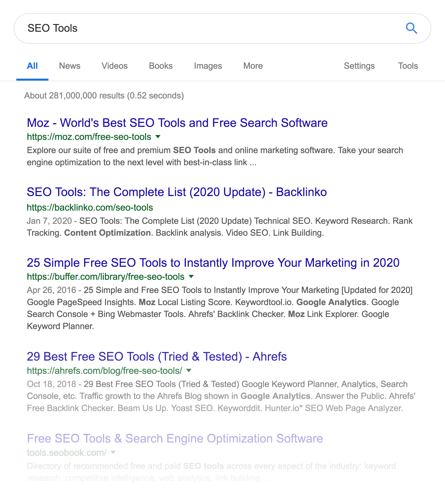Click the buffer.com/library/free-seo-tools URL
This screenshot has height=504, width=445.
coord(106,277)
